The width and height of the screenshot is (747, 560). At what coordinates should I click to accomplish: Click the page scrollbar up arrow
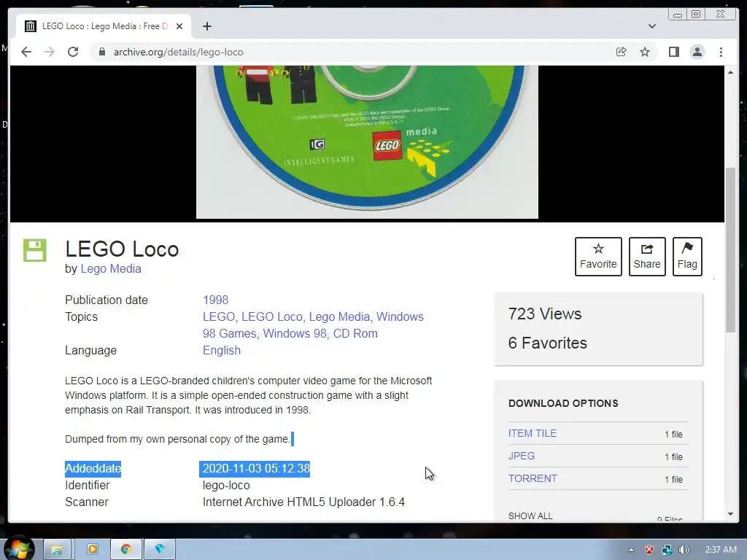[730, 72]
